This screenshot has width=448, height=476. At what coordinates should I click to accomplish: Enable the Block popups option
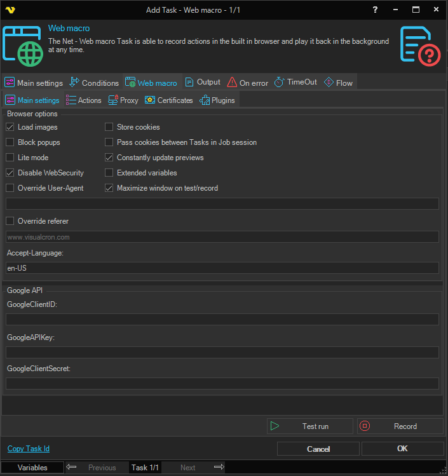pyautogui.click(x=10, y=142)
